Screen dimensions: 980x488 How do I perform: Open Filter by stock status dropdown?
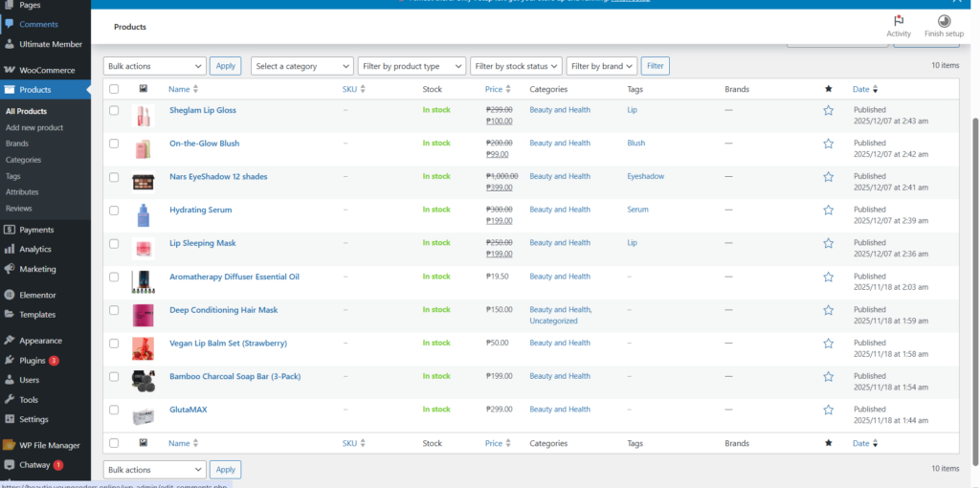516,66
